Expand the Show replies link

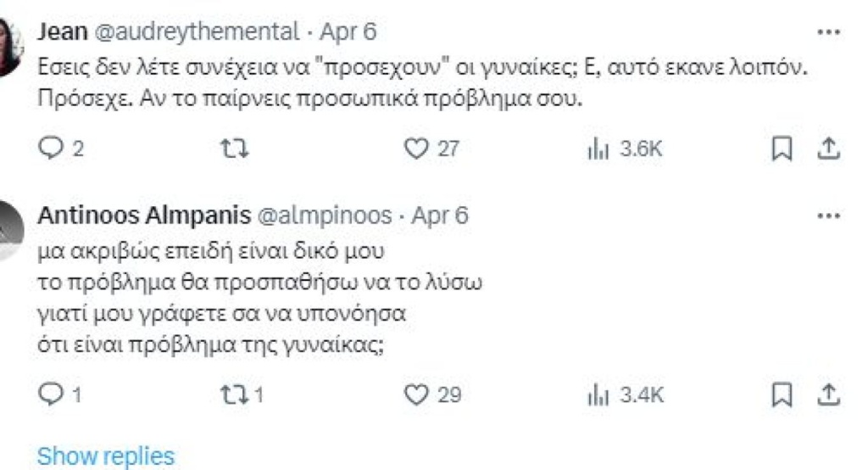pyautogui.click(x=105, y=456)
